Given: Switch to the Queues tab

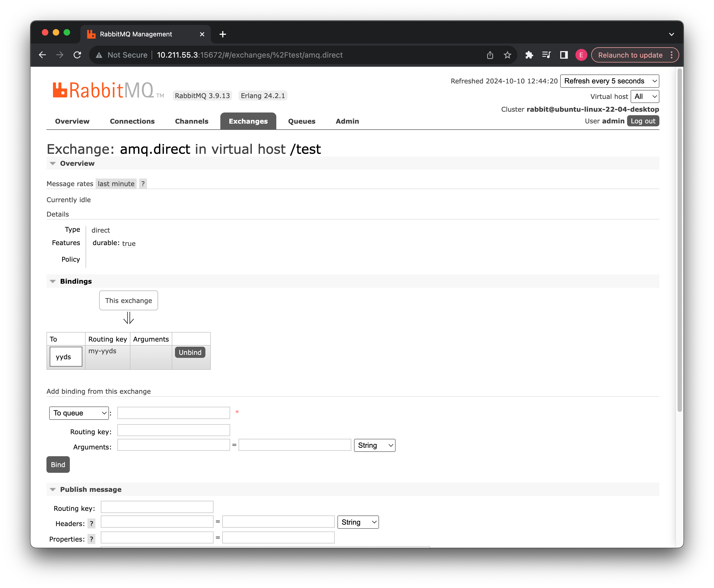Looking at the screenshot, I should click(302, 121).
